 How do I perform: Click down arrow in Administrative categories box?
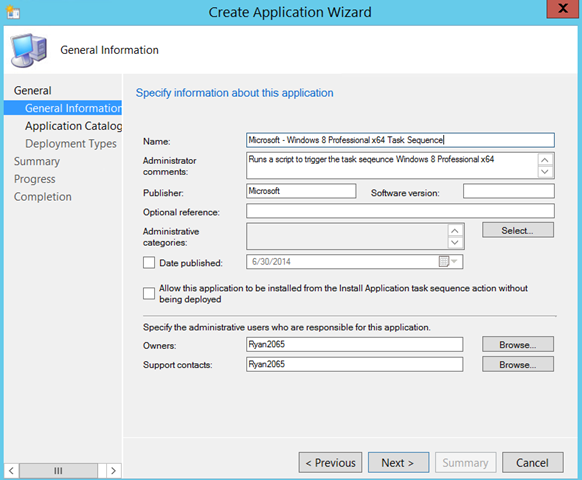pyautogui.click(x=455, y=242)
